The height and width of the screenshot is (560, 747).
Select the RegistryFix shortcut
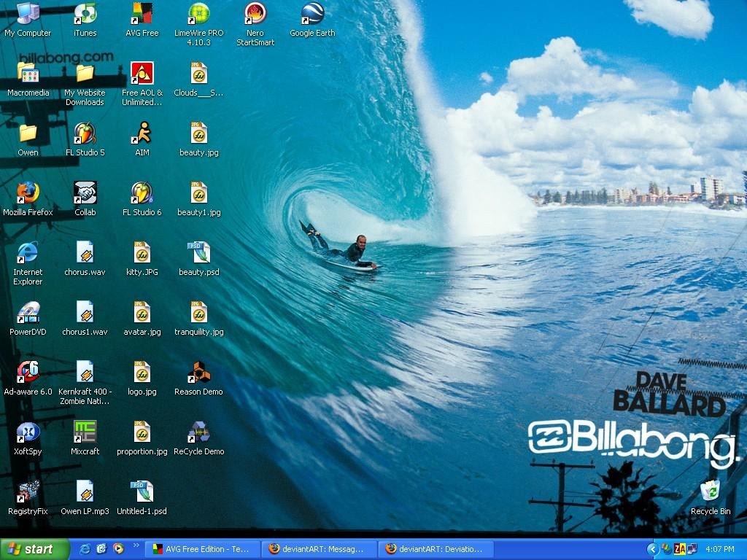[28, 498]
